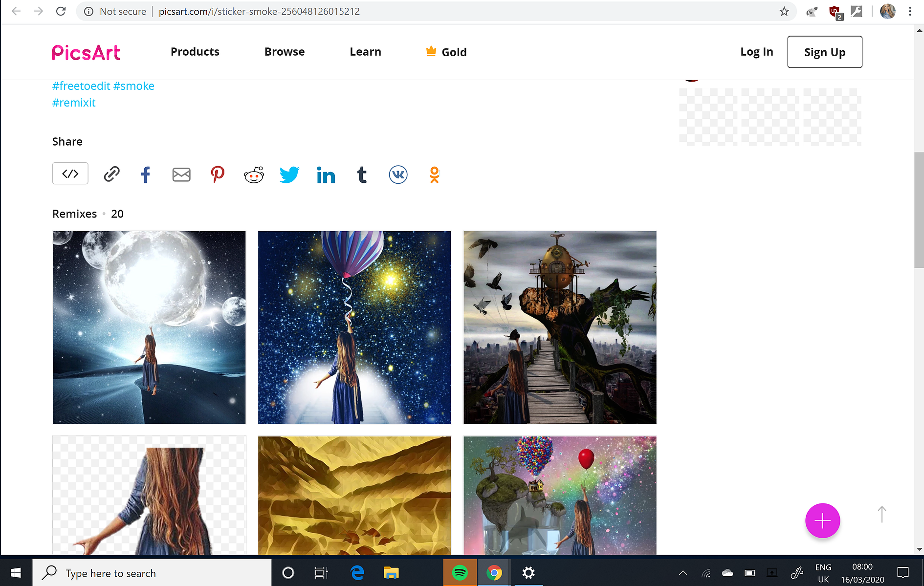Open the floating island balloons remix
This screenshot has width=924, height=586.
pyautogui.click(x=560, y=495)
